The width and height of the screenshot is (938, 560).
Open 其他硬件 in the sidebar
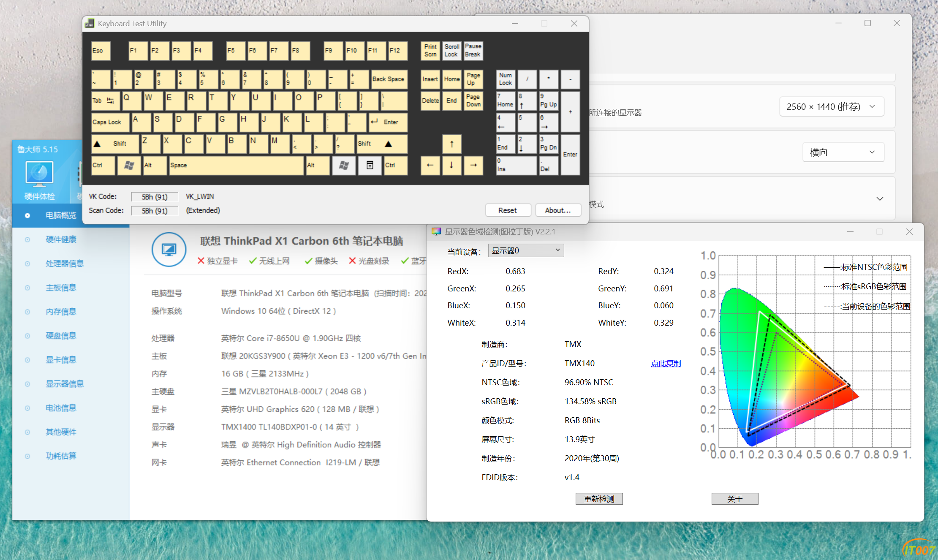point(61,432)
